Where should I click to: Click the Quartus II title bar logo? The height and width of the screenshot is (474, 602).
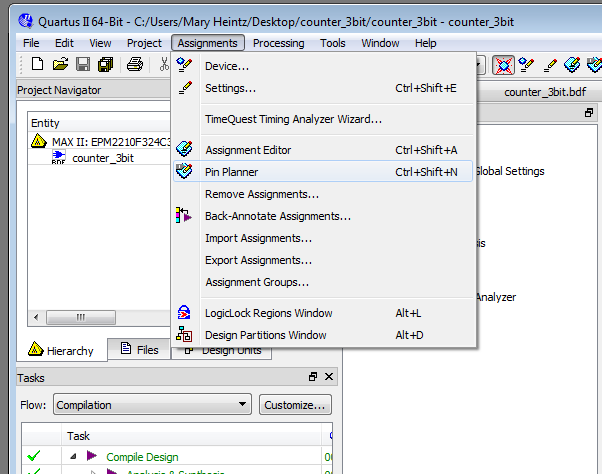pos(26,21)
